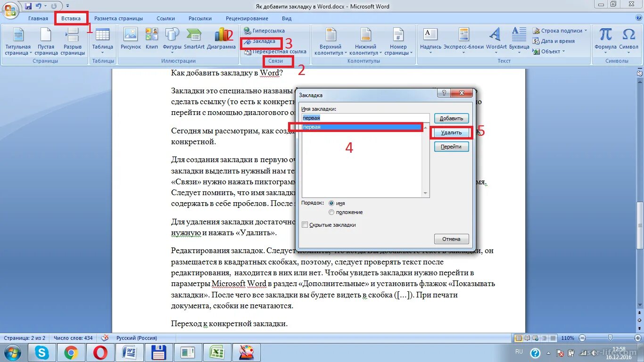This screenshot has width=644, height=362.
Task: Insert a chart using Диаграмма
Action: click(221, 39)
